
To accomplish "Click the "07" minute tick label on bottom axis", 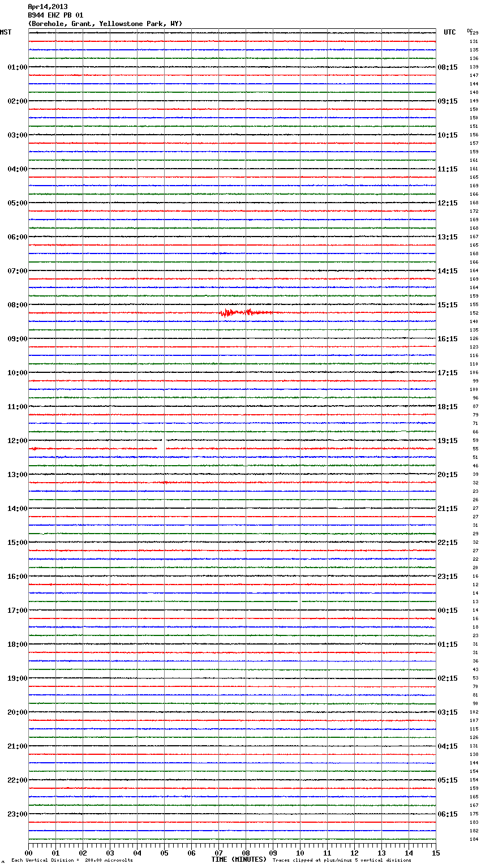I will click(x=219, y=853).
